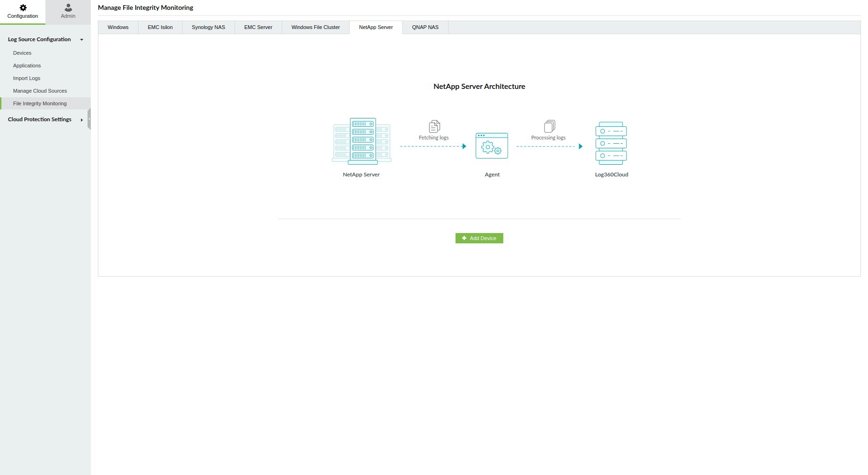Click the Agent label under the diagram

tap(492, 175)
